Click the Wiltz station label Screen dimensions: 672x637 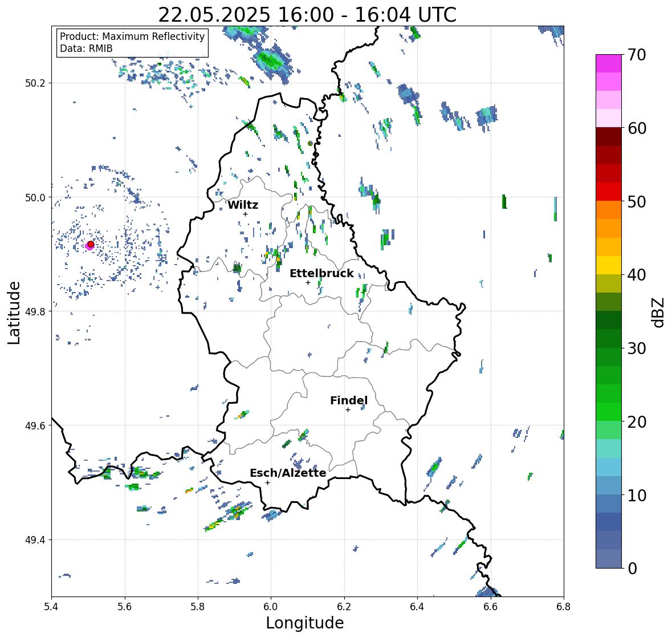243,205
